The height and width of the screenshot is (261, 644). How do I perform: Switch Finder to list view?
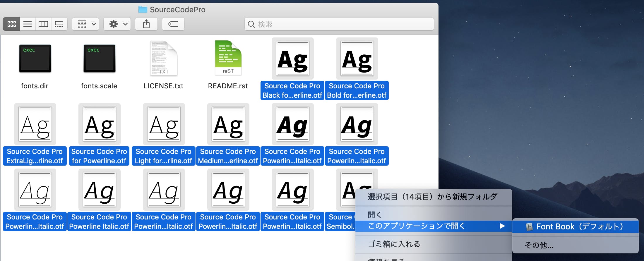(28, 24)
